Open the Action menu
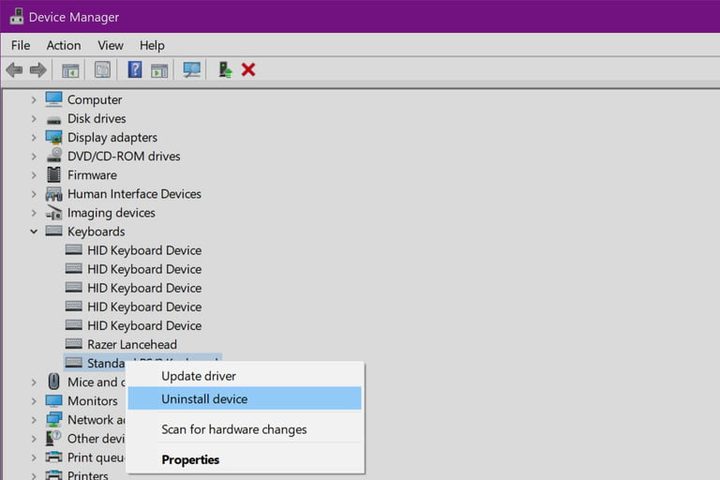Screen dimensions: 720x480 click(x=63, y=45)
